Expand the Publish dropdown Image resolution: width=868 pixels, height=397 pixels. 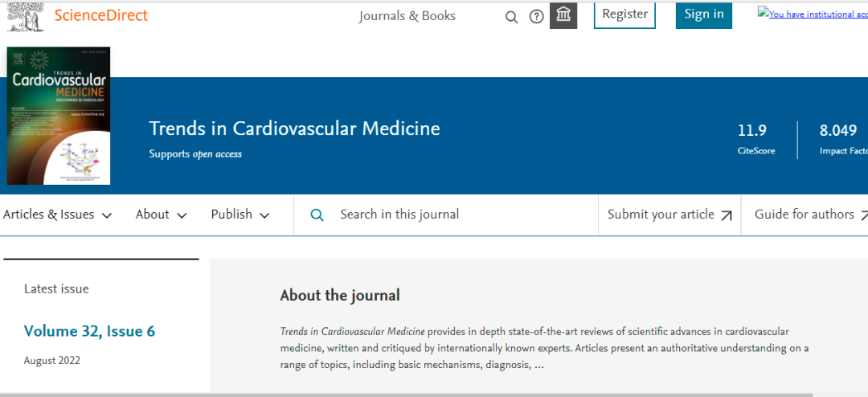(240, 215)
